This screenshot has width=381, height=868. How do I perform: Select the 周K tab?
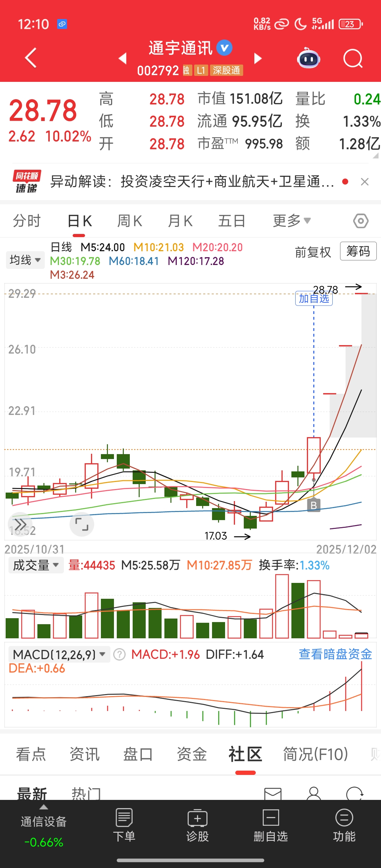[x=129, y=221]
